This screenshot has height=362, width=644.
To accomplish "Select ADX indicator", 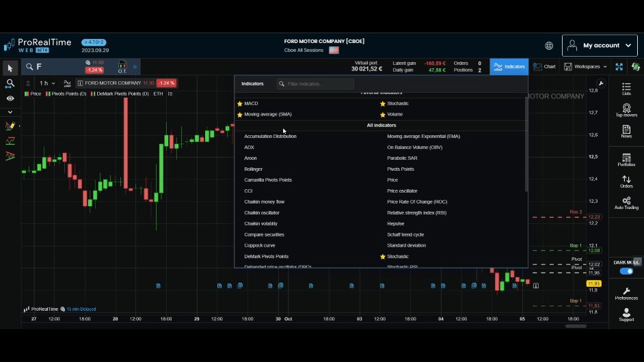I will pyautogui.click(x=249, y=147).
